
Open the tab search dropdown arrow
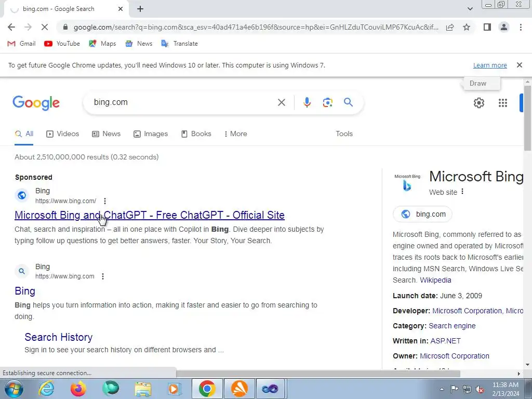470,9
